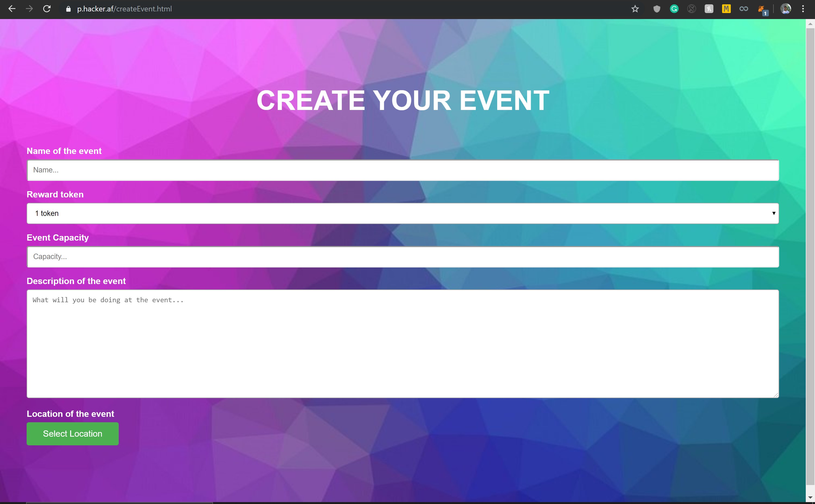Click the infinity loop extension icon

coord(744,9)
